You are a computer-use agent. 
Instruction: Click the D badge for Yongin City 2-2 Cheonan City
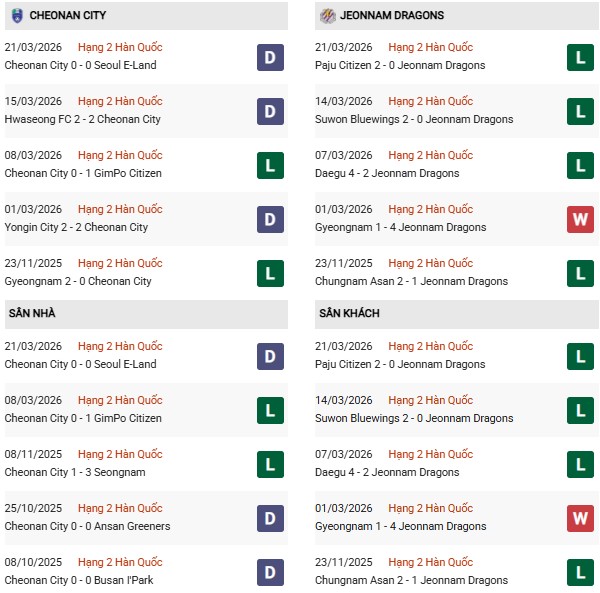[x=270, y=219]
